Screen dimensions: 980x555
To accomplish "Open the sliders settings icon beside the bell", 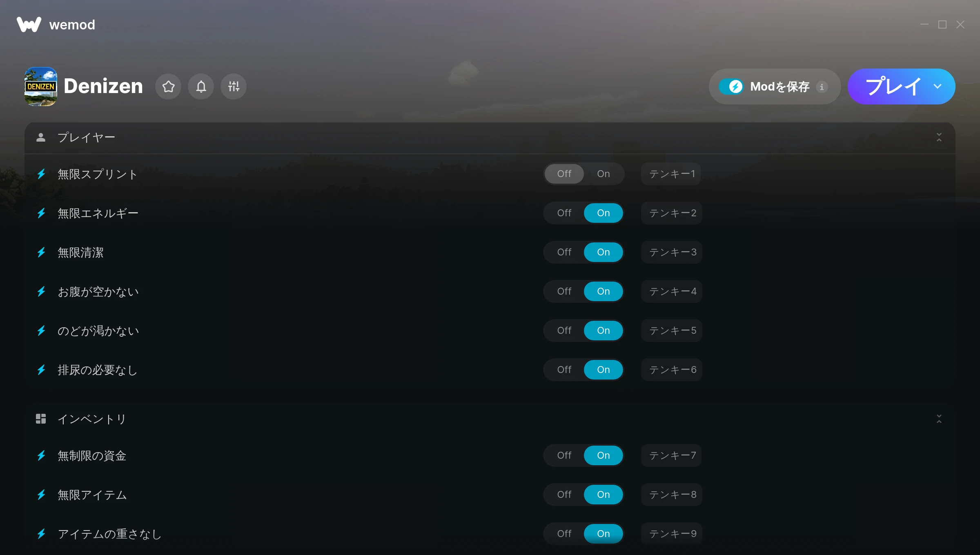I will click(234, 87).
